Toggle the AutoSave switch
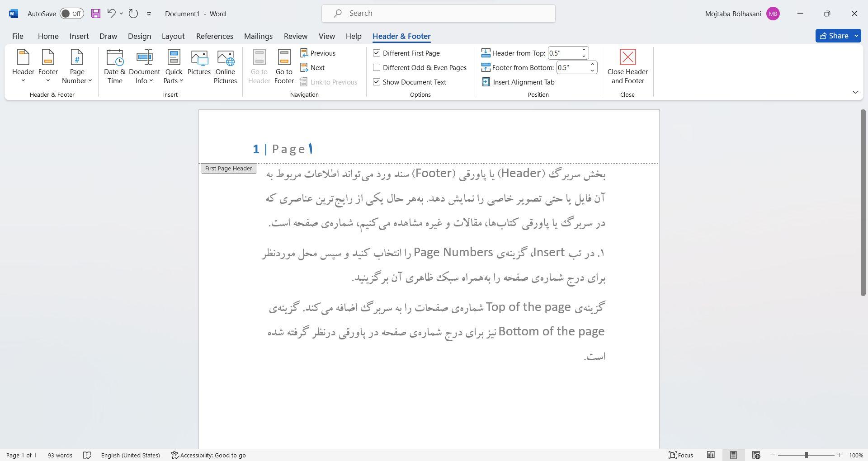 72,14
